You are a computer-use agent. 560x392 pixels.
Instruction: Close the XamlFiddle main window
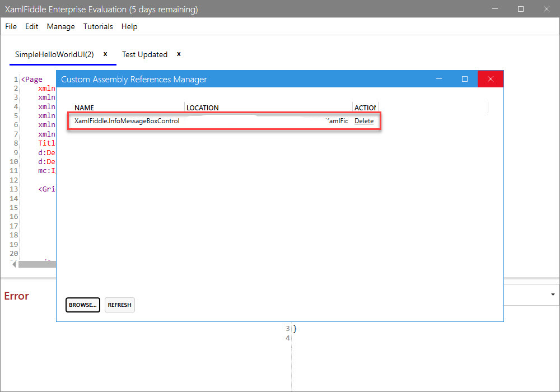click(x=547, y=9)
